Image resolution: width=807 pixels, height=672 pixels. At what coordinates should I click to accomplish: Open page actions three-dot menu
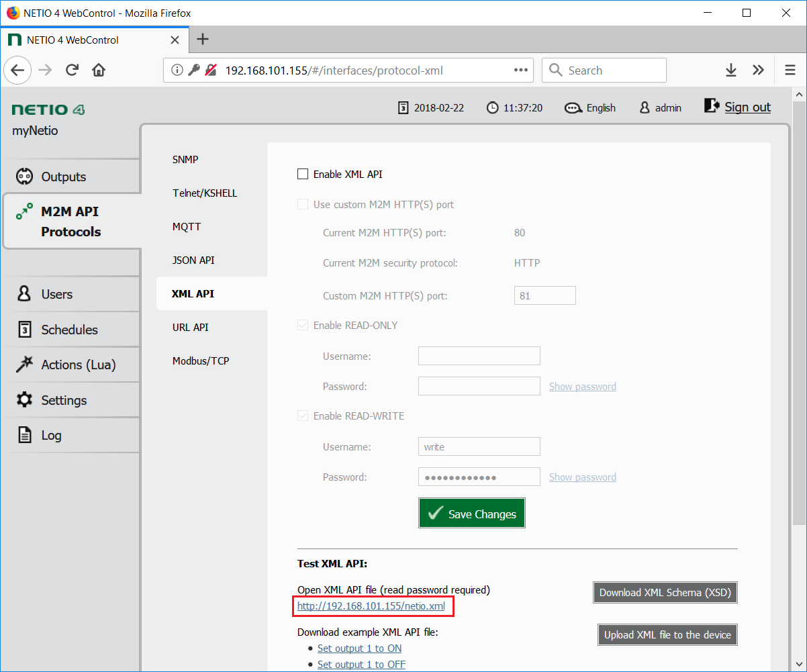coord(521,70)
